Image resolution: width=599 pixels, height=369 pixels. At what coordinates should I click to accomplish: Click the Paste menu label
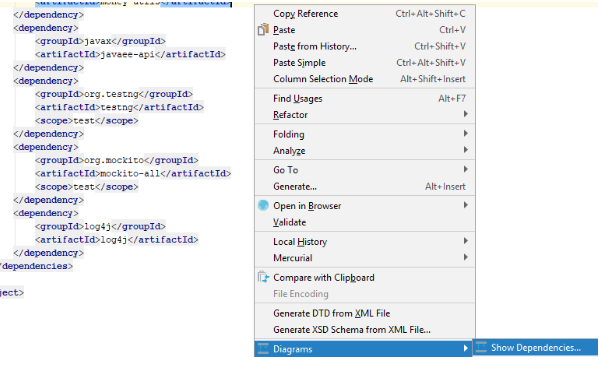[x=284, y=30]
